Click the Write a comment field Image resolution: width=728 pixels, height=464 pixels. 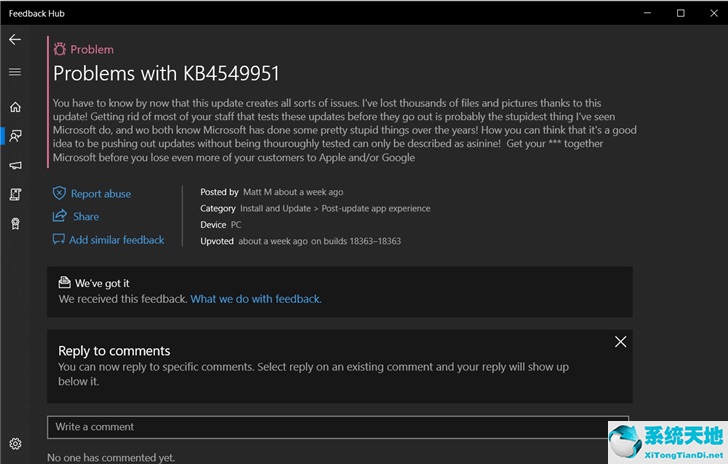pos(338,427)
